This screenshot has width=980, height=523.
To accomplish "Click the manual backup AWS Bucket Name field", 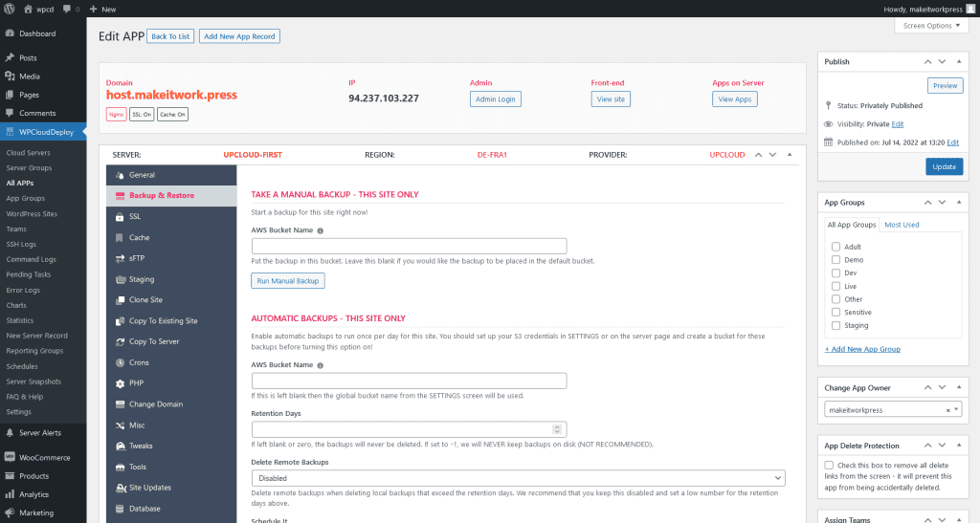I will coord(409,246).
